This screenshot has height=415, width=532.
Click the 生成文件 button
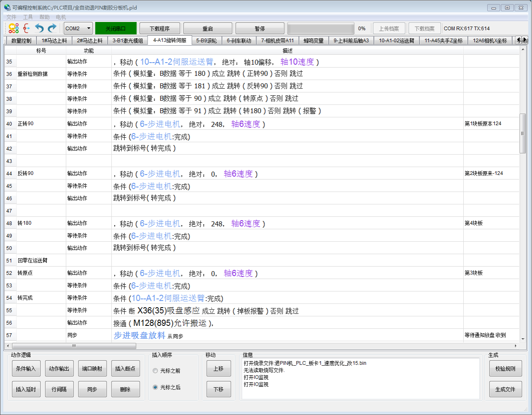point(505,389)
